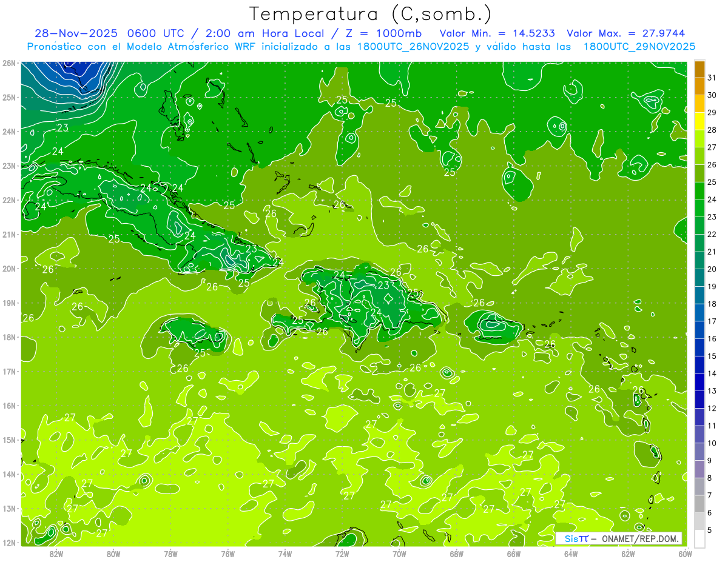Click latitude axis label "22N"
The width and height of the screenshot is (728, 562).
point(9,200)
